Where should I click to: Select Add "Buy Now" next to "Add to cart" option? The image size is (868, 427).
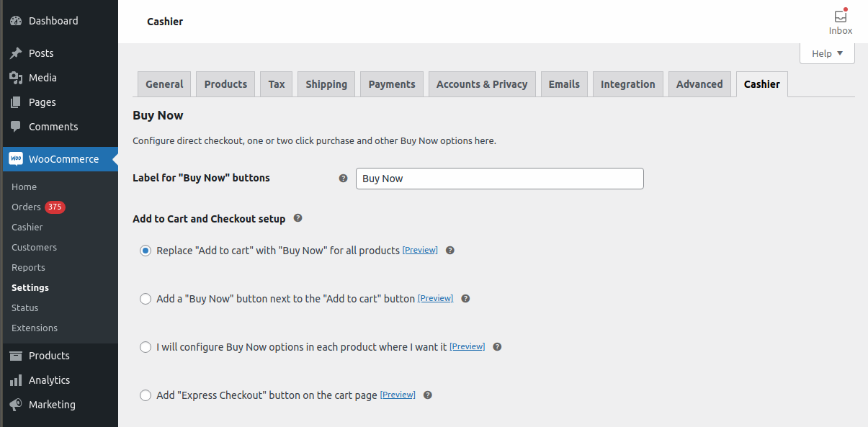pyautogui.click(x=146, y=299)
